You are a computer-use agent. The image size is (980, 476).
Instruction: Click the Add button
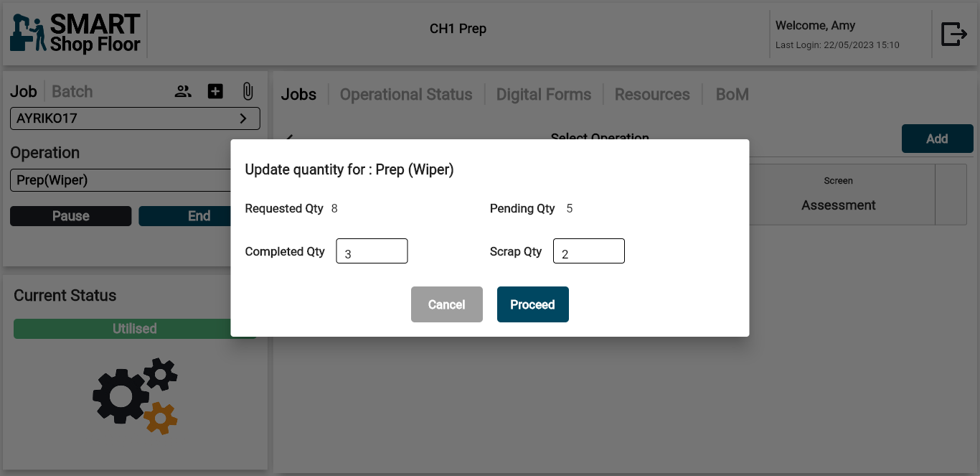pos(937,139)
